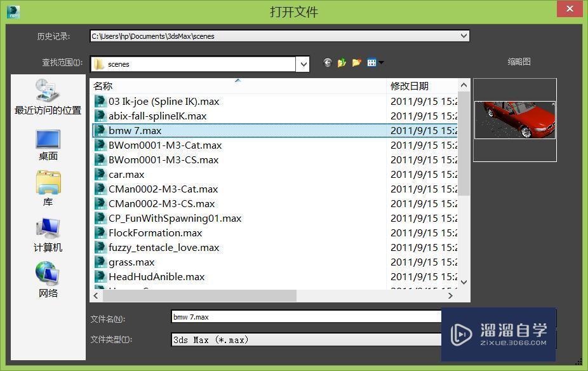Click max file icon beside FlockFormation.max
The height and width of the screenshot is (371, 588).
pyautogui.click(x=100, y=233)
